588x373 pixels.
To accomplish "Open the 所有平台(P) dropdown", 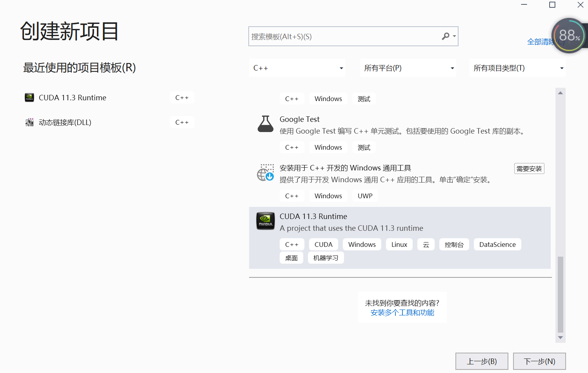I will pyautogui.click(x=408, y=67).
